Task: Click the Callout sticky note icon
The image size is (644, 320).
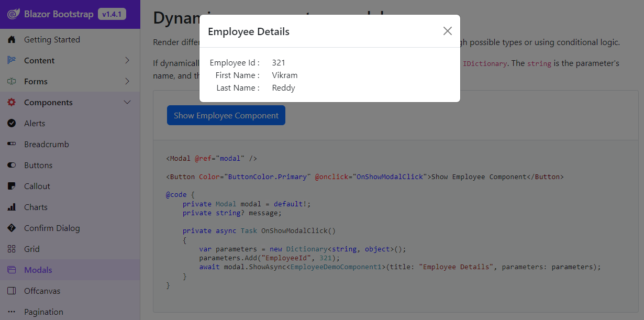Action: (12, 186)
